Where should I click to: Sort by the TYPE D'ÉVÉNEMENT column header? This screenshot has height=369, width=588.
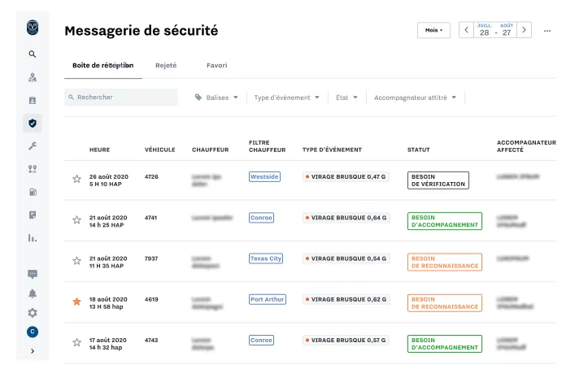click(x=333, y=150)
